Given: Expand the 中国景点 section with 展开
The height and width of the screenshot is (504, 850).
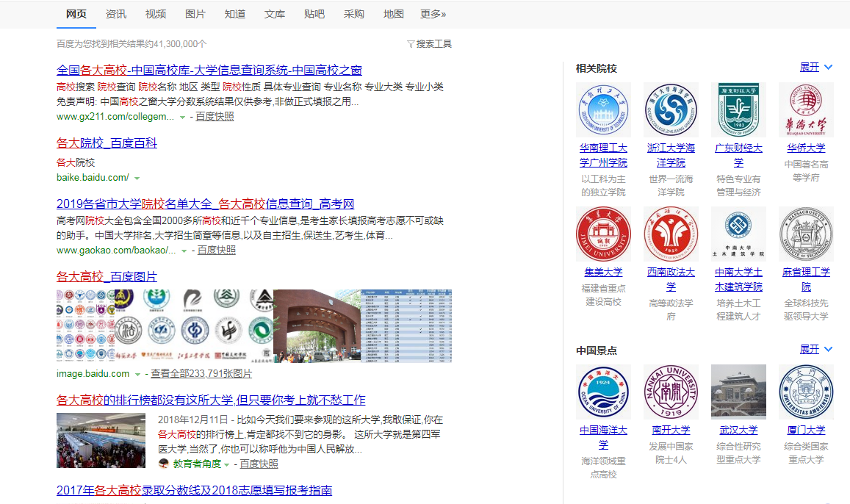Looking at the screenshot, I should (x=816, y=350).
